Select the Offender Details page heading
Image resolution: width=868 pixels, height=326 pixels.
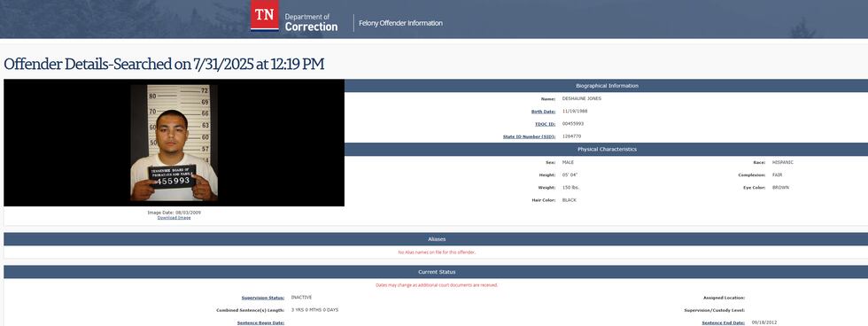[x=164, y=64]
